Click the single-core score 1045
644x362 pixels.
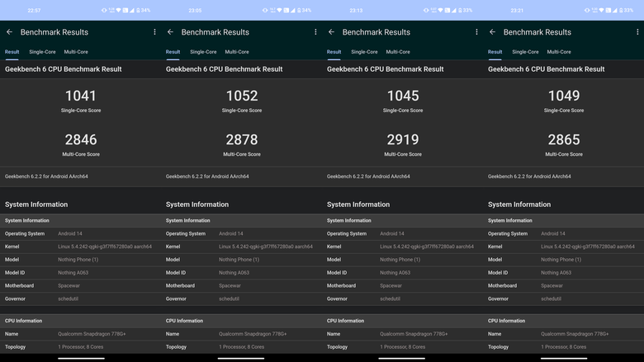click(403, 96)
